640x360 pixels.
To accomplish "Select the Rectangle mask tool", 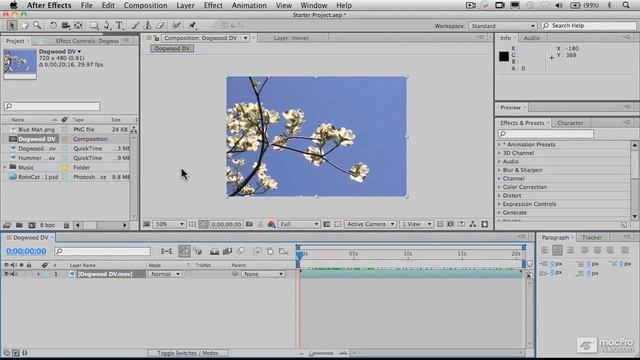I will pyautogui.click(x=94, y=26).
